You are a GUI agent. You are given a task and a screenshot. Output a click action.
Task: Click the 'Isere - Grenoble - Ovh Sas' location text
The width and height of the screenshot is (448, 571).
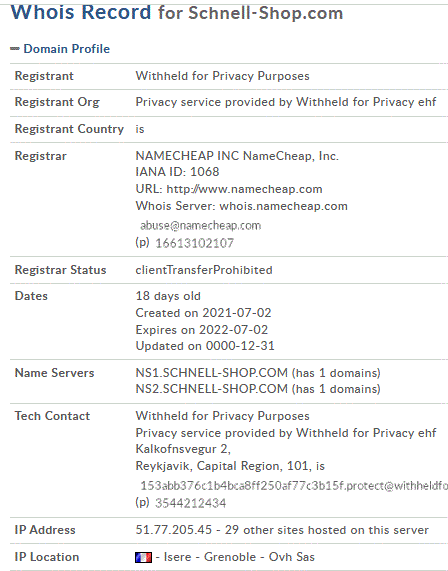pos(239,557)
